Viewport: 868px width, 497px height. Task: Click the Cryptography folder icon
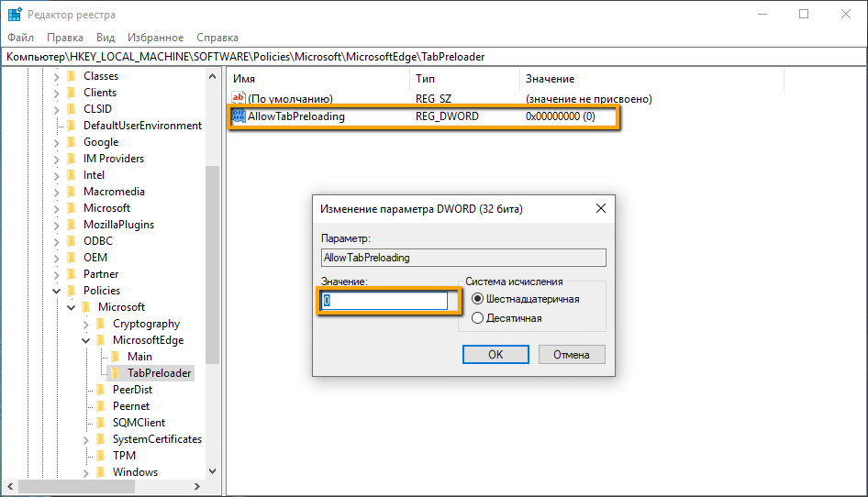101,324
